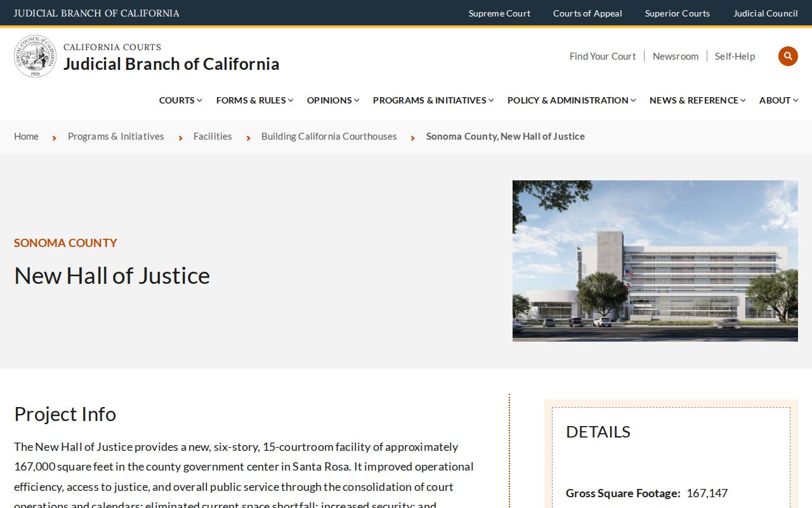Open the ABOUT menu item
This screenshot has height=508, width=812.
[x=775, y=100]
